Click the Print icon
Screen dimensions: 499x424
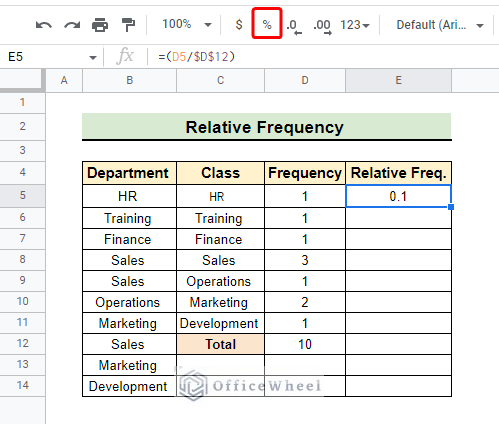[100, 25]
